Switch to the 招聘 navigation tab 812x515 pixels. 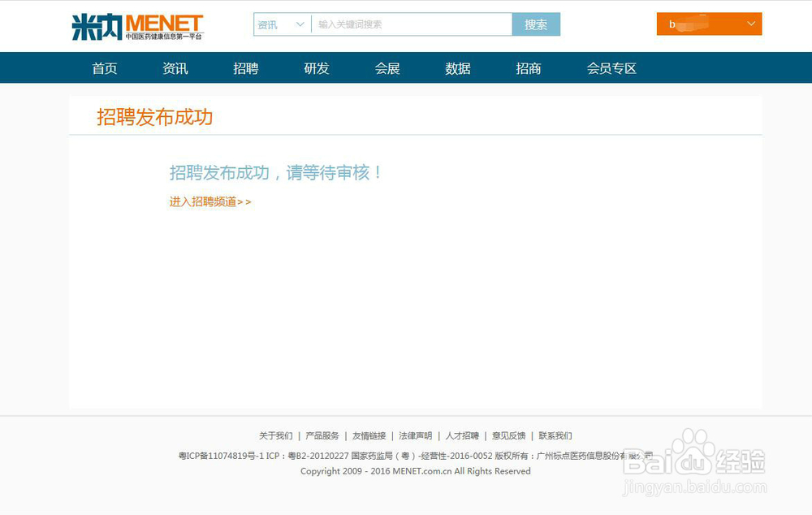coord(245,68)
